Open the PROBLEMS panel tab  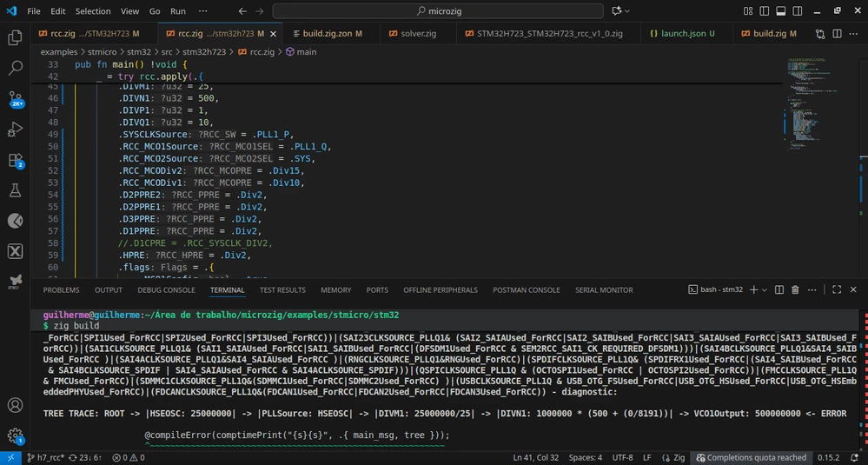tap(62, 290)
